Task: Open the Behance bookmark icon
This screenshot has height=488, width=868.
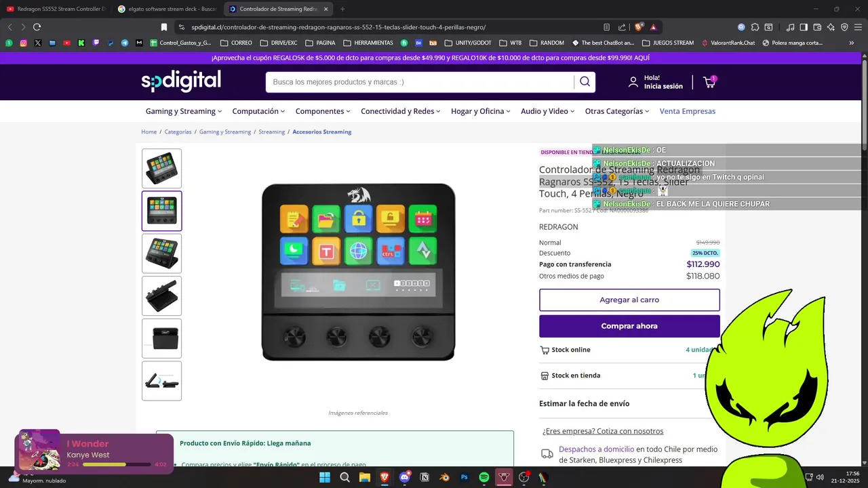Action: [418, 43]
